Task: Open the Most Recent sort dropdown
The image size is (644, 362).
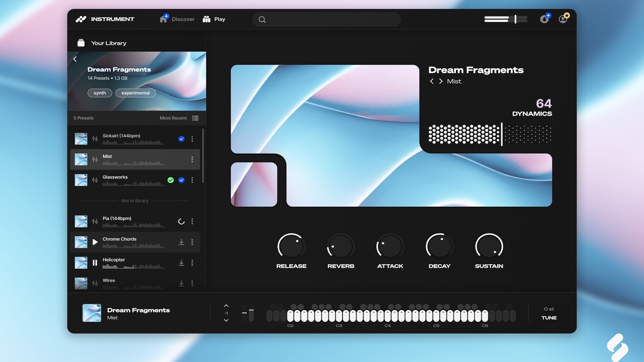Action: click(173, 118)
